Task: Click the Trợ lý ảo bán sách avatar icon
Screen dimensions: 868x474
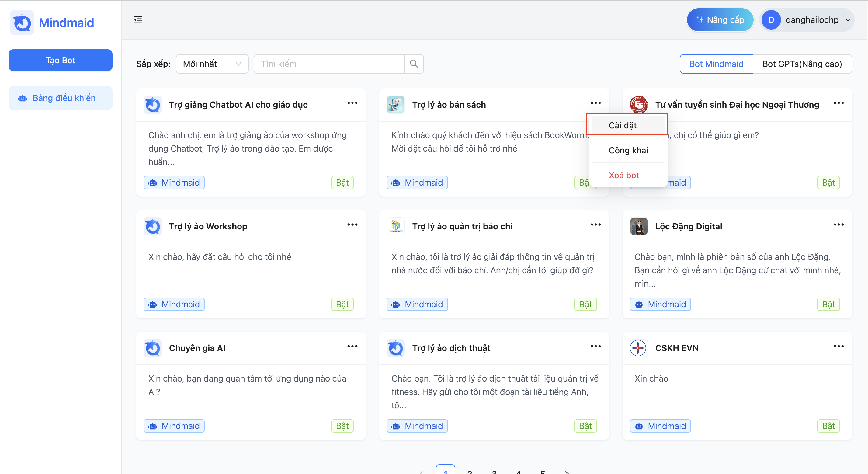Action: [x=396, y=105]
